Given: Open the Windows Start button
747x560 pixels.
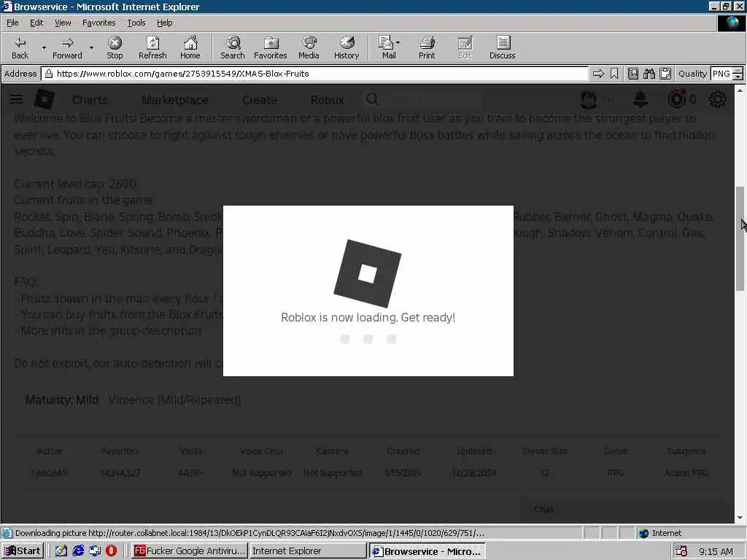Looking at the screenshot, I should point(23,551).
